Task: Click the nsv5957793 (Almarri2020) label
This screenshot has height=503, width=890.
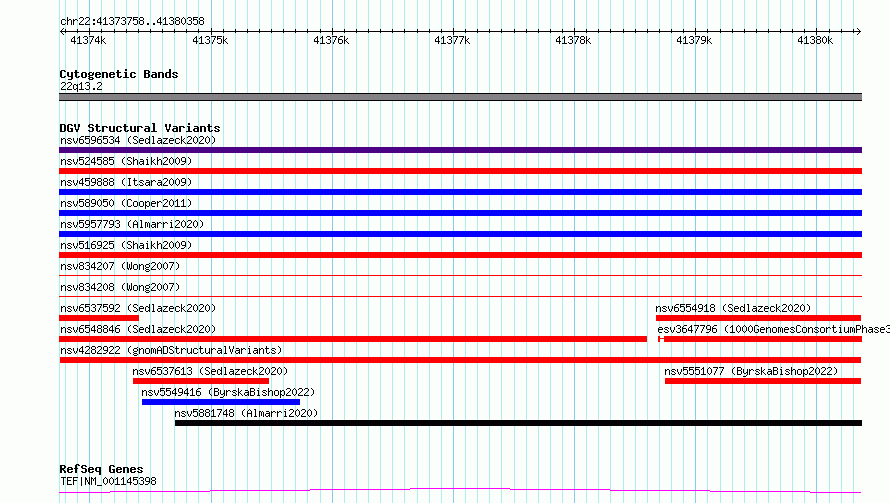Action: tap(132, 224)
